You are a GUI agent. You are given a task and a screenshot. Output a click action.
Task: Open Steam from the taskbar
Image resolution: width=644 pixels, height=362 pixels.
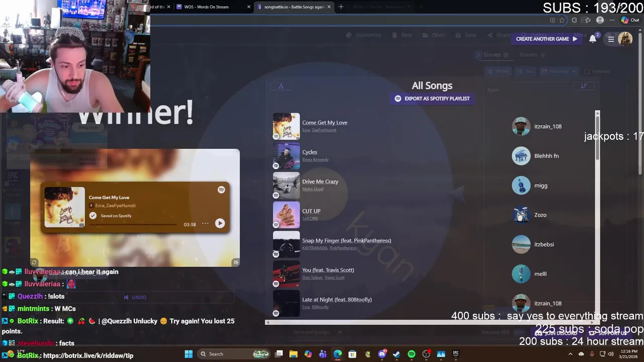pos(396,354)
